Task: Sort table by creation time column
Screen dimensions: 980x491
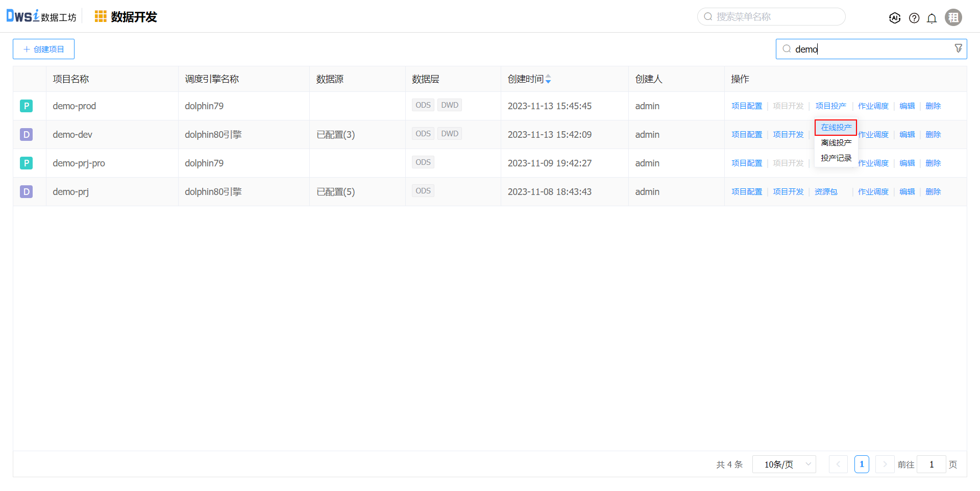Action: click(548, 79)
